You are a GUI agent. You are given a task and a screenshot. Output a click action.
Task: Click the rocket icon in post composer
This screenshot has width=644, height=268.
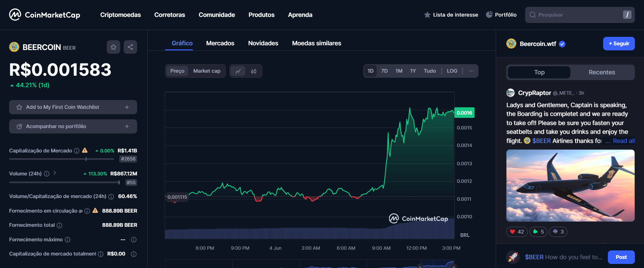tap(513, 257)
